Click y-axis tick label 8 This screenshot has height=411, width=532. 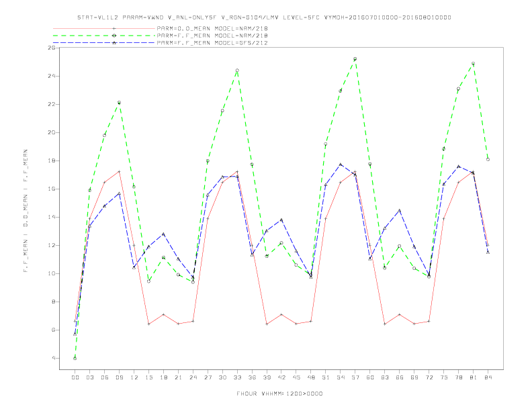point(54,302)
